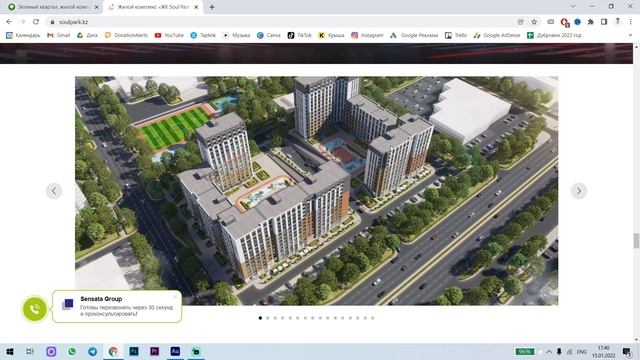640x360 pixels.
Task: Show hidden system tray icons
Action: [549, 351]
